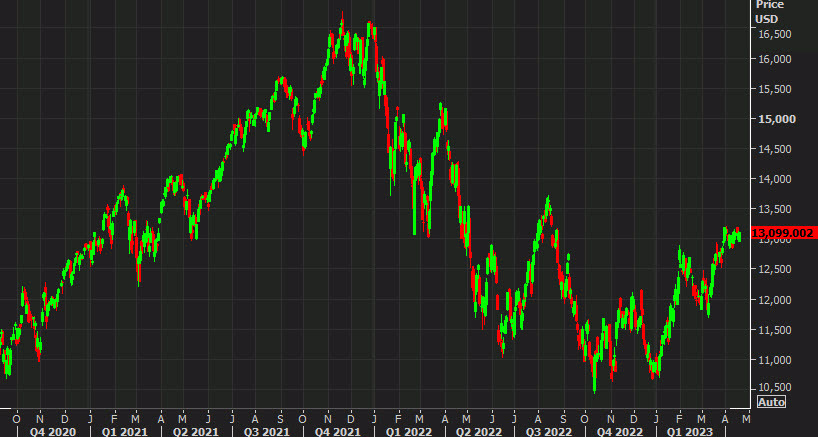Select the Q2 2021 quarter label
818x437 pixels.
(x=195, y=432)
